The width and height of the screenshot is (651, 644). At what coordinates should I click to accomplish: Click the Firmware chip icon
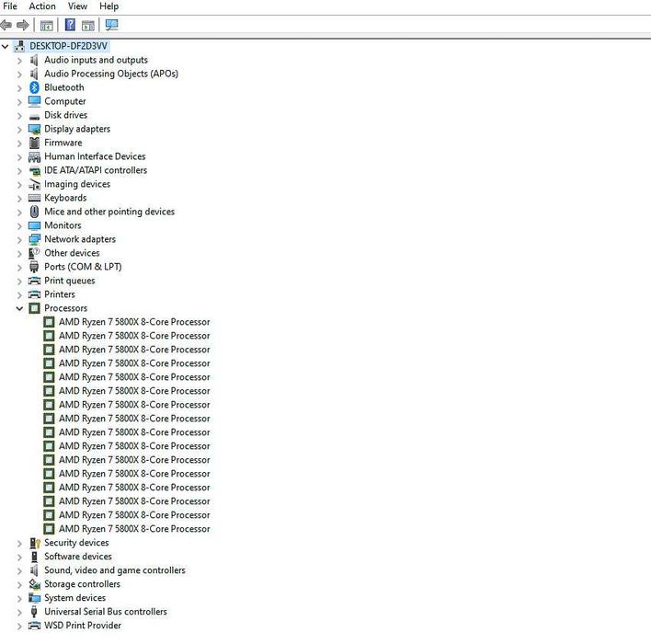pyautogui.click(x=34, y=143)
